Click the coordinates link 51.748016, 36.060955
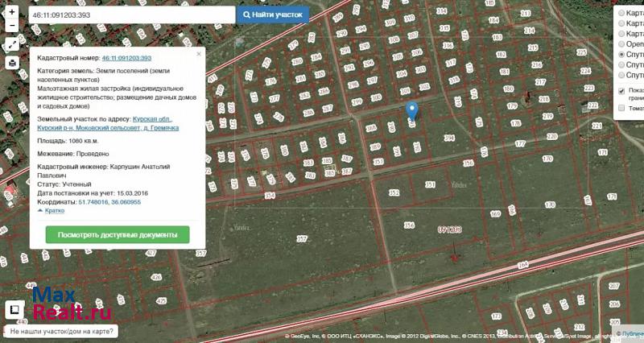Viewport: 644px width, 343px height. pyautogui.click(x=109, y=202)
